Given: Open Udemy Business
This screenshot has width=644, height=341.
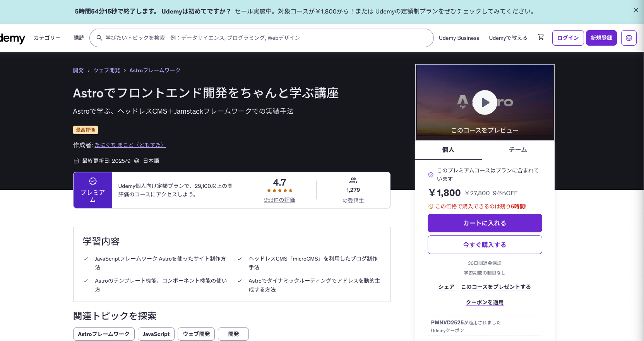Looking at the screenshot, I should point(459,38).
